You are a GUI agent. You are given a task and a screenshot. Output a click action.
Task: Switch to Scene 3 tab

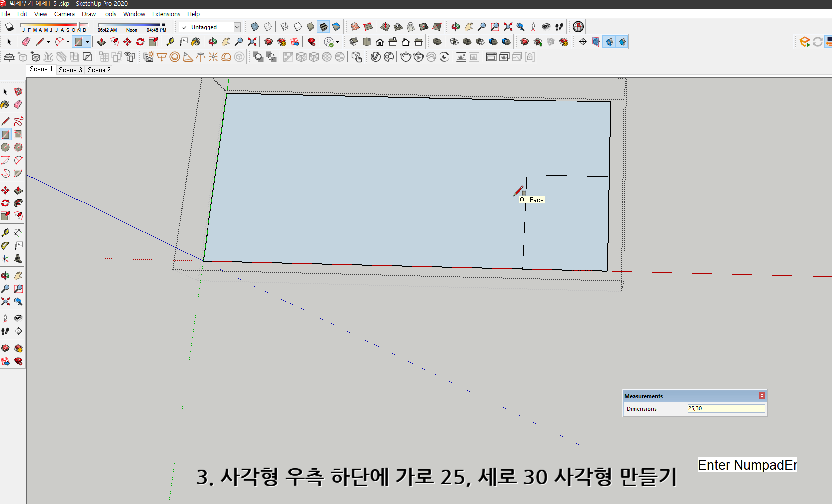coord(70,70)
